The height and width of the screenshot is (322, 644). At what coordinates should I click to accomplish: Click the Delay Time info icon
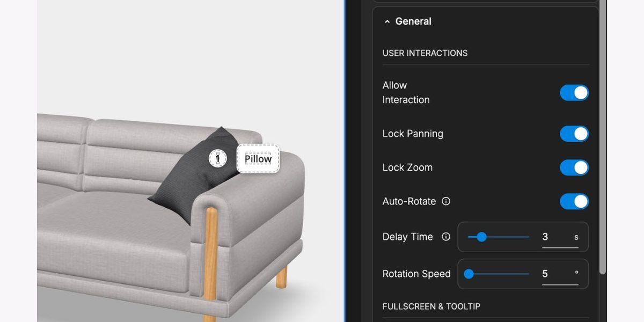click(446, 237)
